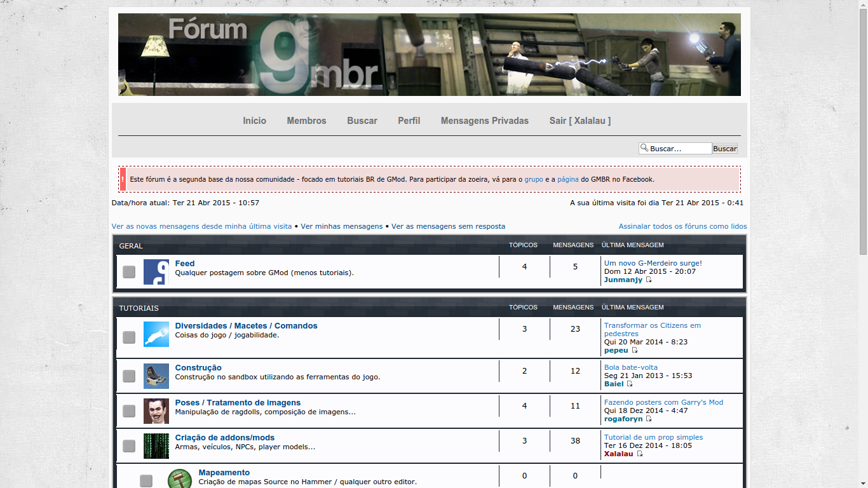
Task: Open the Membros menu item
Action: click(x=306, y=121)
